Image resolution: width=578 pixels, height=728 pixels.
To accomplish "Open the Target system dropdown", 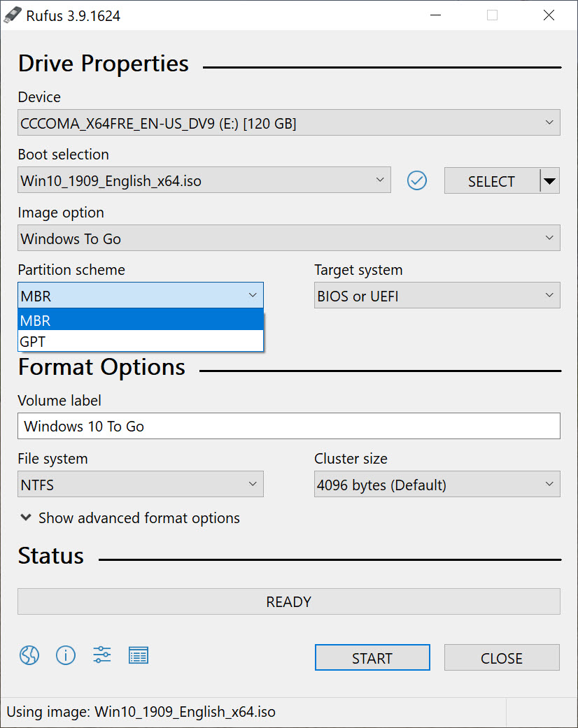I will 437,295.
